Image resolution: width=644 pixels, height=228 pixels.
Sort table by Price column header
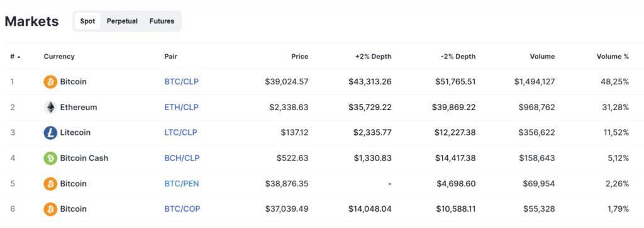(x=300, y=57)
